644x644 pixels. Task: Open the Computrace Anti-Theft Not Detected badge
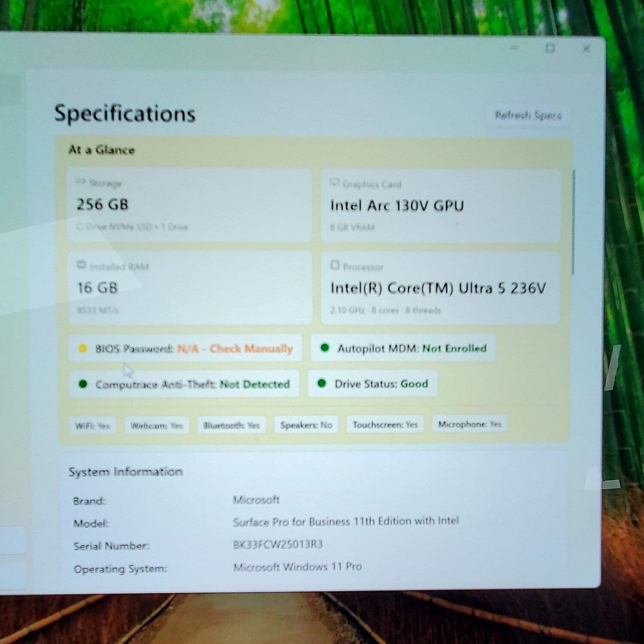(x=184, y=384)
